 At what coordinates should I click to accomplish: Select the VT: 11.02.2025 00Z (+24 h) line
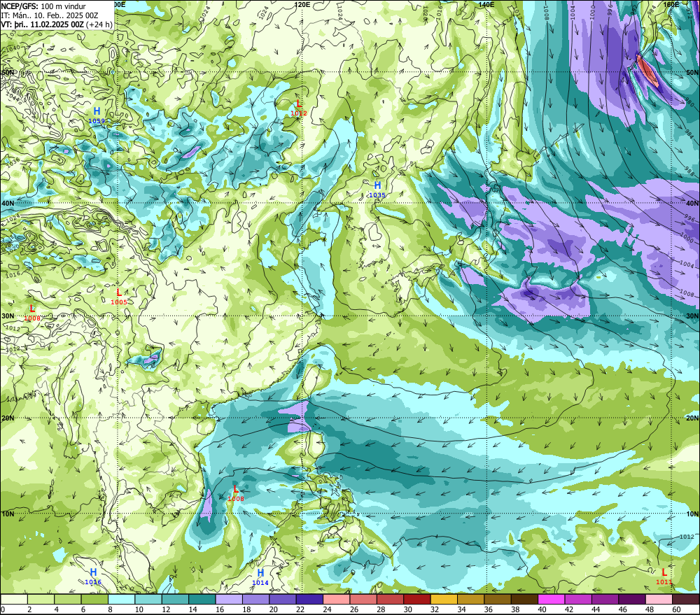pos(57,24)
